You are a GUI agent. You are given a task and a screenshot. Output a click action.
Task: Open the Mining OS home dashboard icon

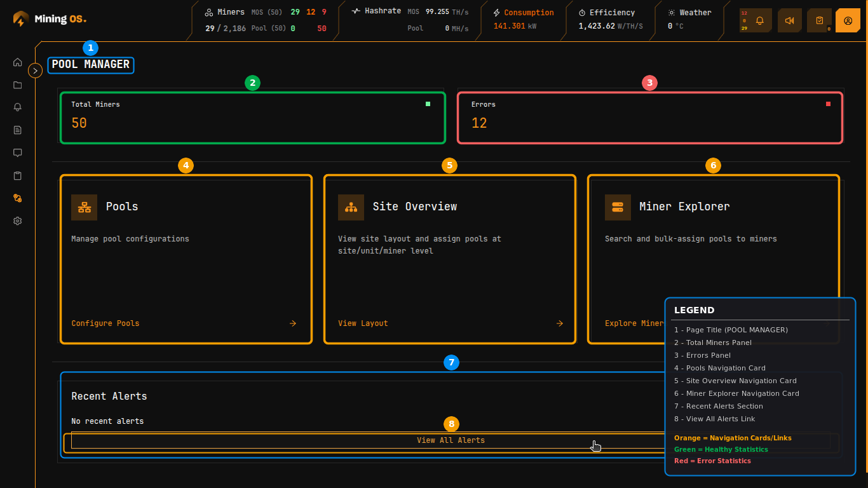[18, 62]
